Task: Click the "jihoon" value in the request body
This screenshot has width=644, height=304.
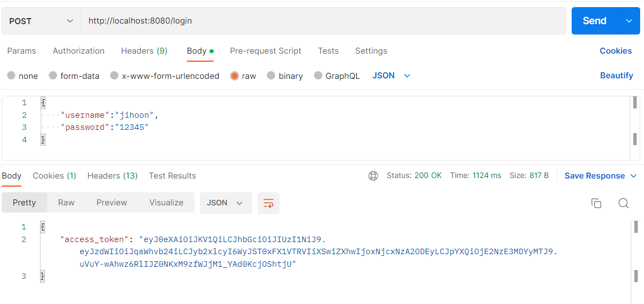Action: [134, 115]
